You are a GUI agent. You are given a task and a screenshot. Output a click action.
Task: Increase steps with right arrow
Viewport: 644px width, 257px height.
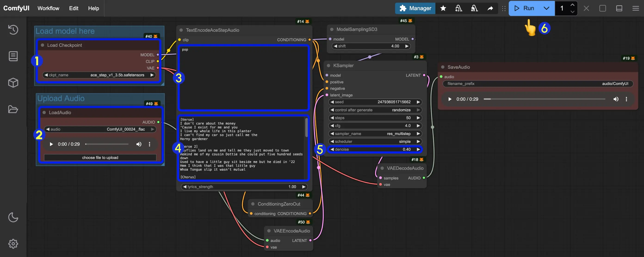pyautogui.click(x=418, y=118)
